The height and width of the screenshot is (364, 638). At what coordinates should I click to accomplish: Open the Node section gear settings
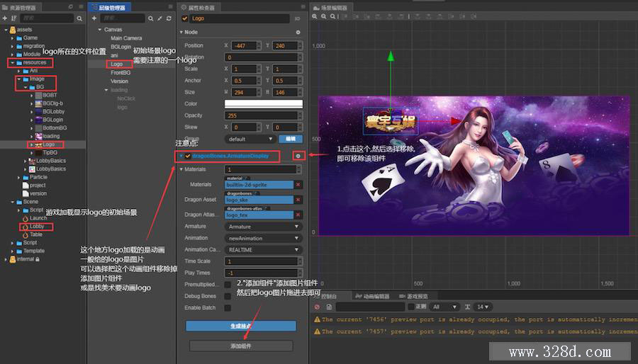click(x=298, y=32)
